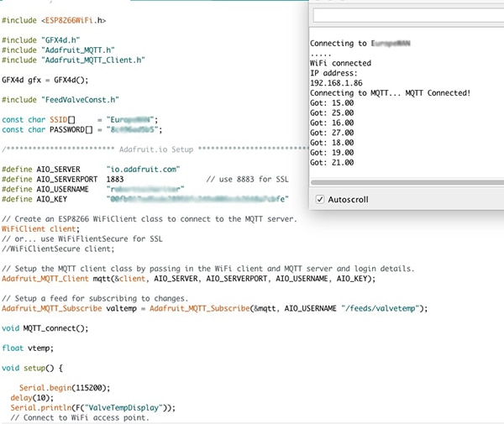Toggle the Autoscroll checkbox
The width and height of the screenshot is (504, 424).
pyautogui.click(x=321, y=200)
